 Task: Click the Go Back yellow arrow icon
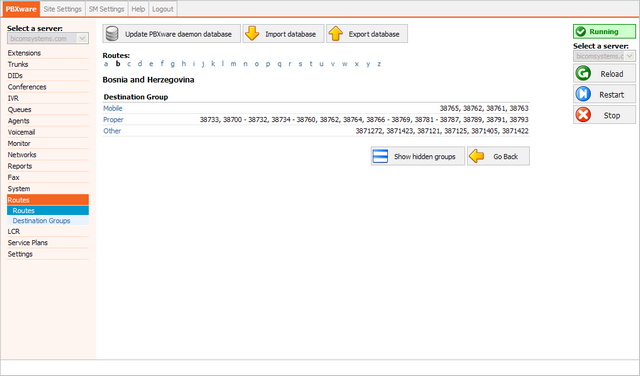point(476,156)
